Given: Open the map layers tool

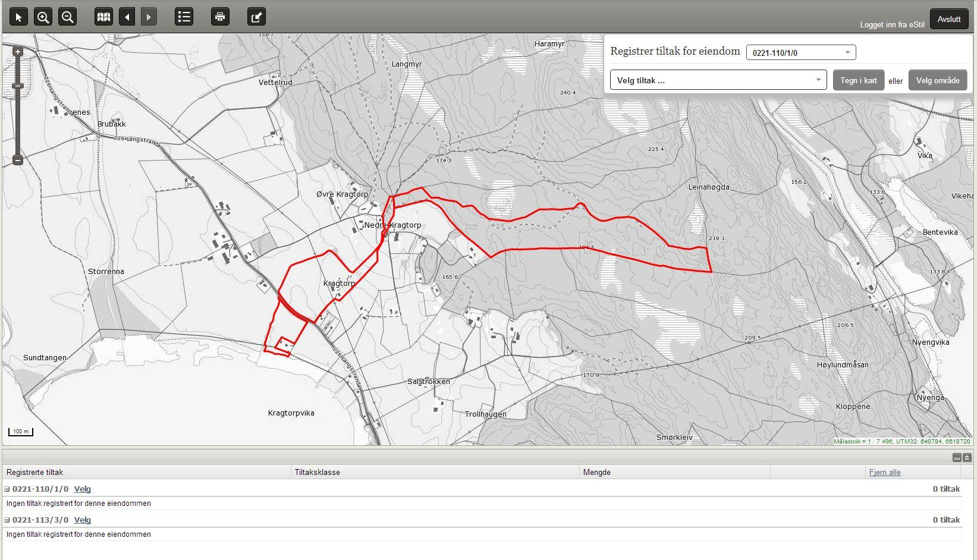Looking at the screenshot, I should click(x=103, y=17).
